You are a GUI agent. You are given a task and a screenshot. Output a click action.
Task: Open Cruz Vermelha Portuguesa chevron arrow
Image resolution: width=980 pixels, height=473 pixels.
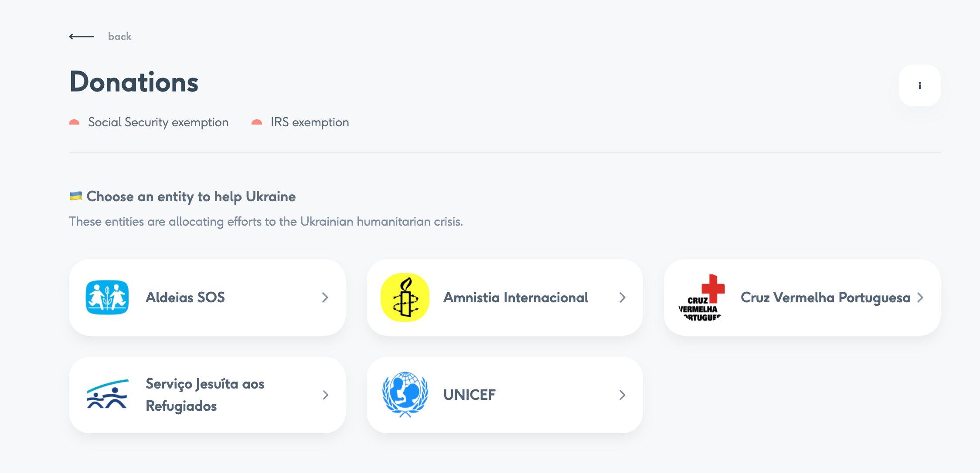pyautogui.click(x=920, y=297)
